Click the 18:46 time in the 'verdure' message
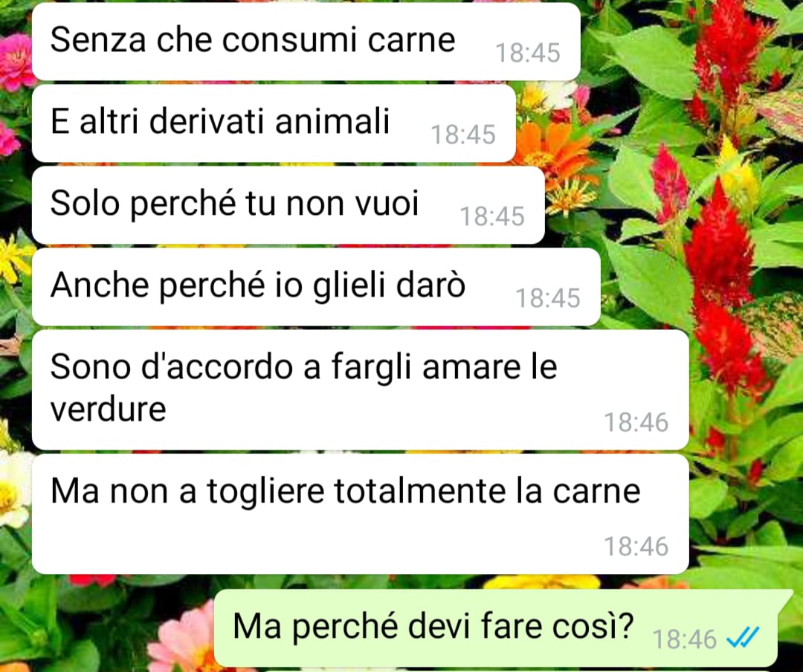 tap(636, 422)
